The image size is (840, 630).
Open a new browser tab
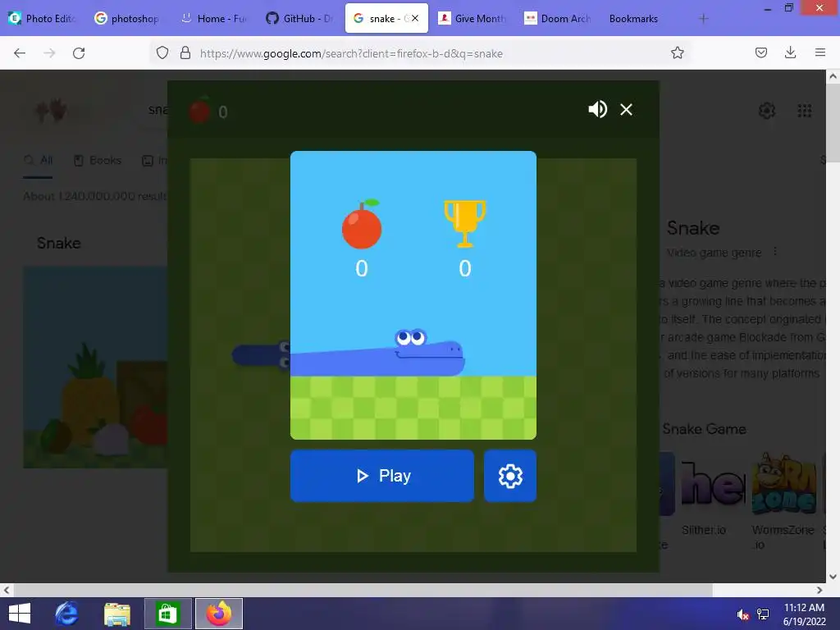click(703, 19)
